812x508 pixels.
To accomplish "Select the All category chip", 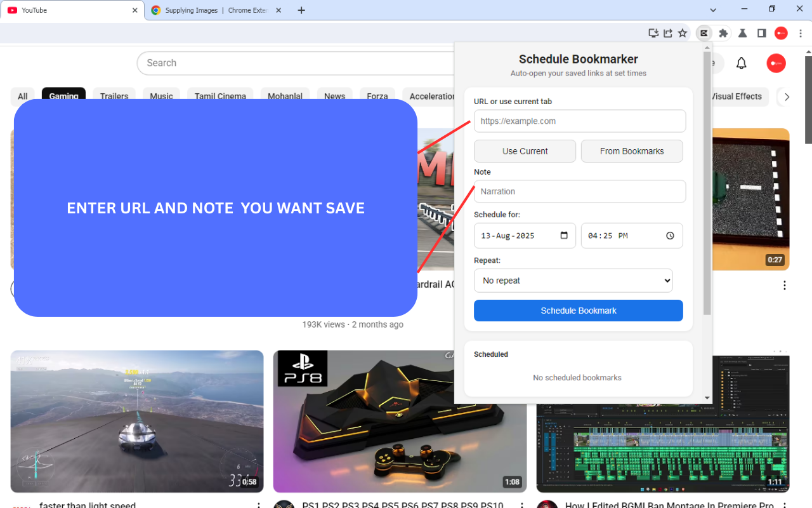I will point(23,97).
